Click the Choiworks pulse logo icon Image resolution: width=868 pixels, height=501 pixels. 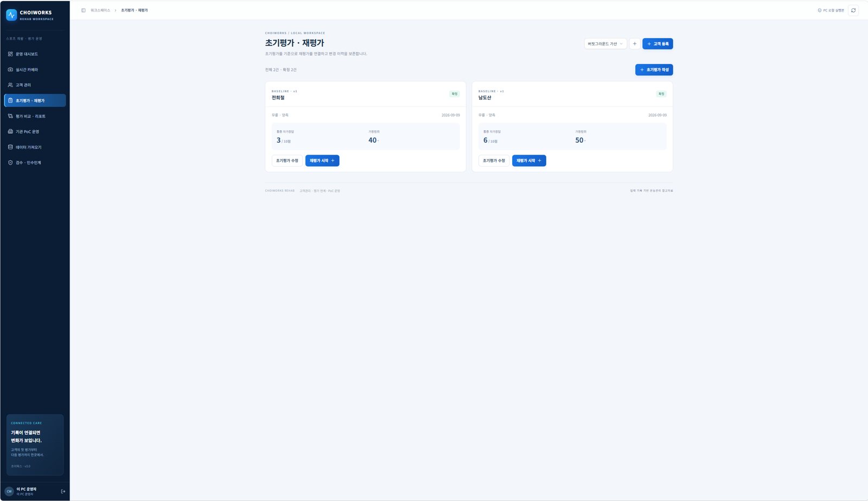point(11,15)
